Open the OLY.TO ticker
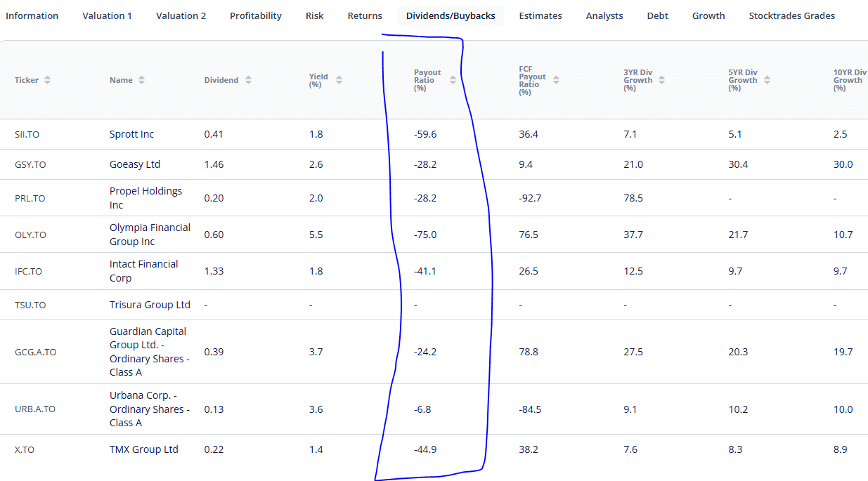 tap(31, 235)
